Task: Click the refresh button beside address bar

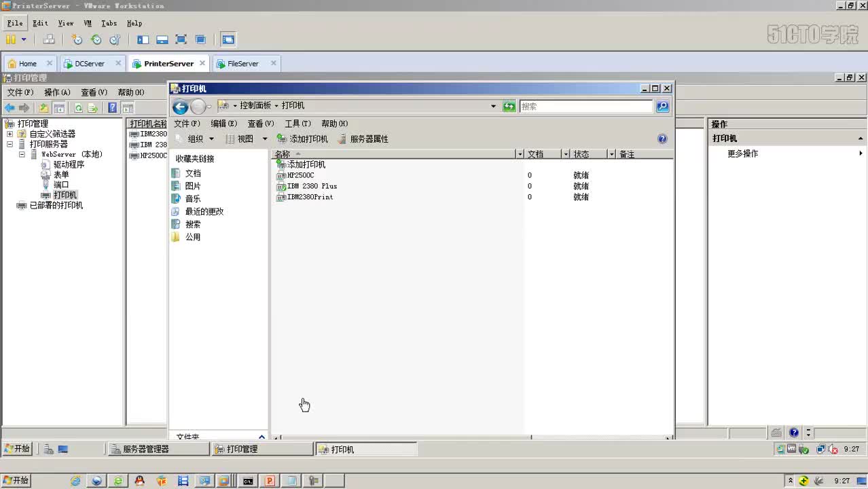Action: pyautogui.click(x=509, y=107)
